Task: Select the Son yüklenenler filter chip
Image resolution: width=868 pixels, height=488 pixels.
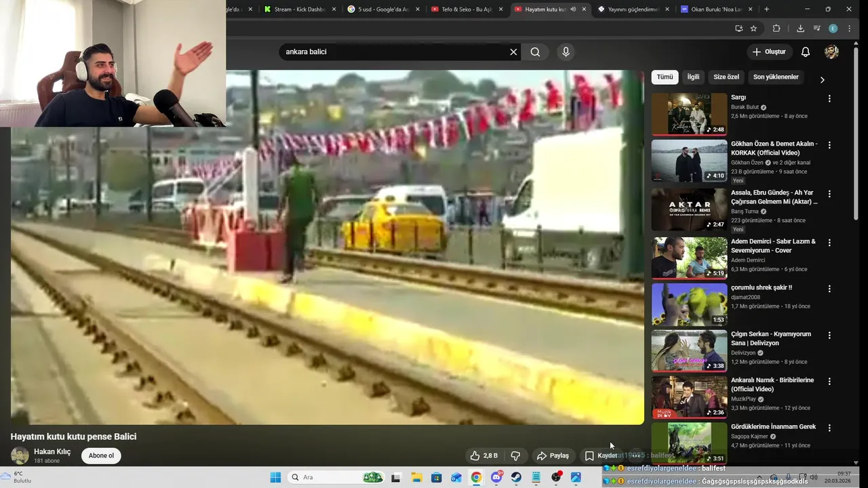Action: pos(776,77)
